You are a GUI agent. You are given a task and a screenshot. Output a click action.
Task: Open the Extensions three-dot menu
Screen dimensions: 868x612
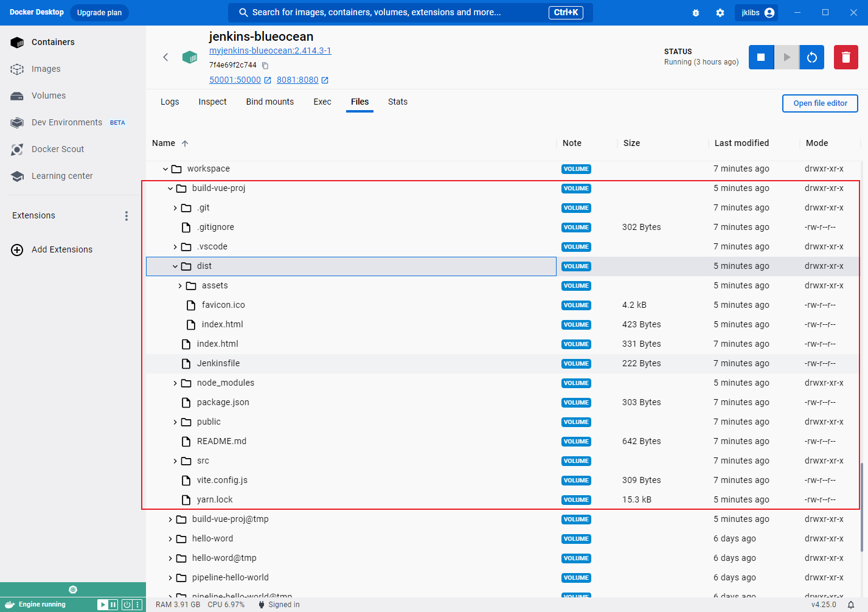click(127, 216)
